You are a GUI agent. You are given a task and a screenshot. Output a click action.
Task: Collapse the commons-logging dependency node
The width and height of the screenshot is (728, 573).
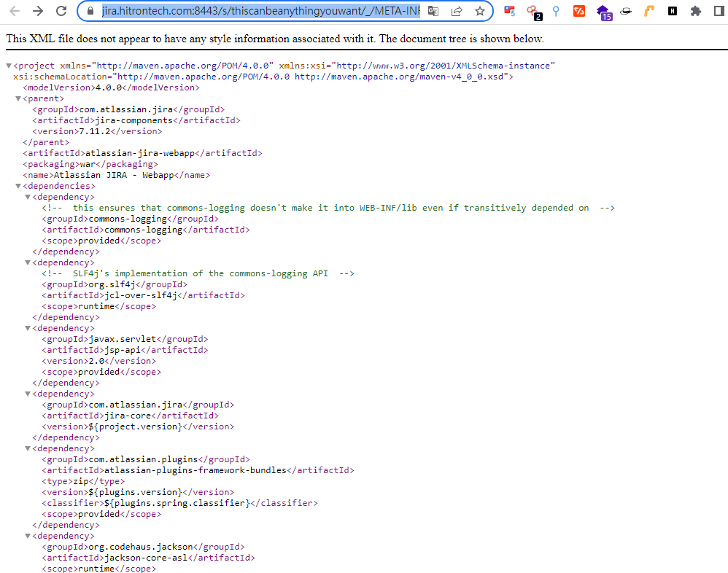[x=28, y=197]
